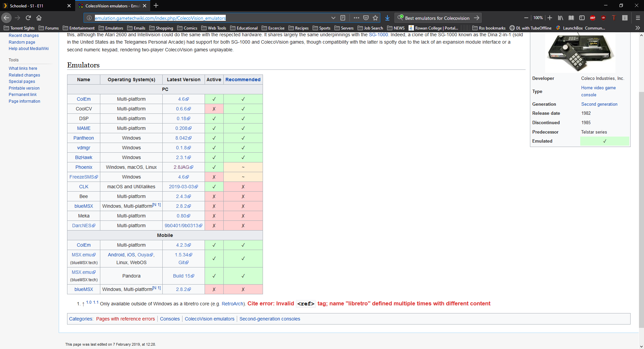Reset zoom level at 100%
644x349 pixels.
pos(538,18)
